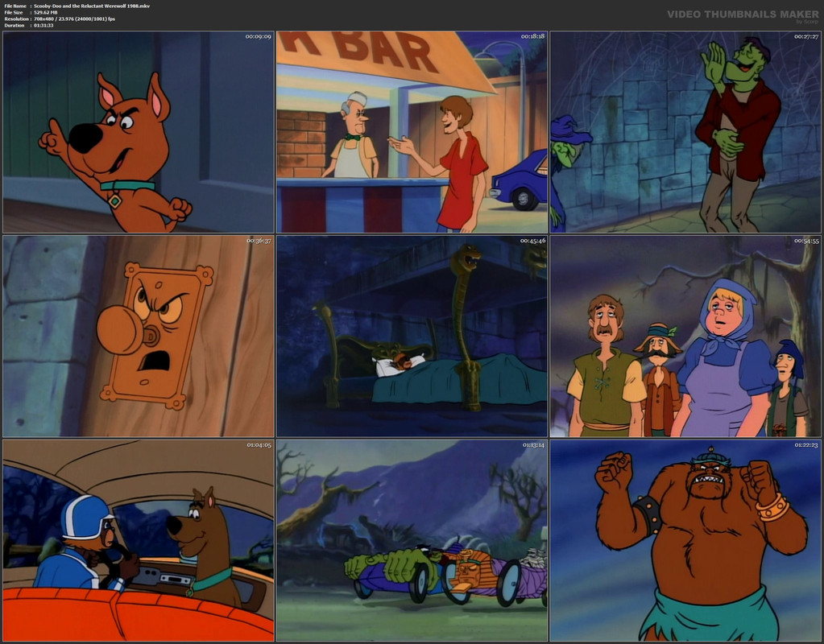Open the Frankenstein thumbnail at 00:27:27
824x644 pixels.
pos(685,132)
